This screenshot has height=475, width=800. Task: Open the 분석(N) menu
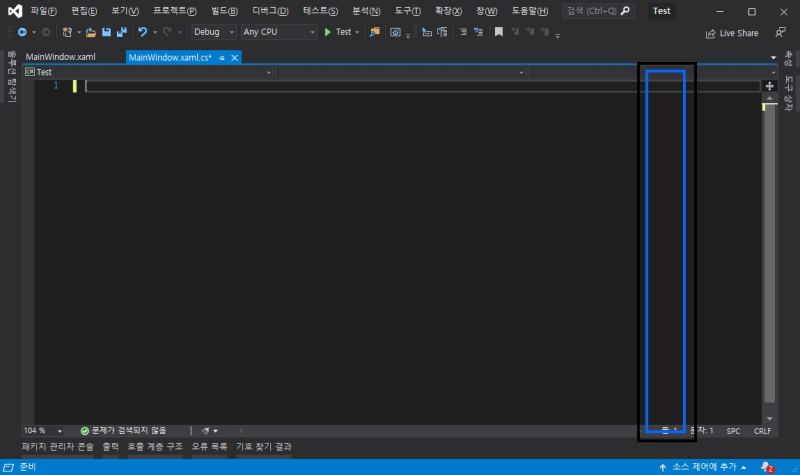pos(366,11)
